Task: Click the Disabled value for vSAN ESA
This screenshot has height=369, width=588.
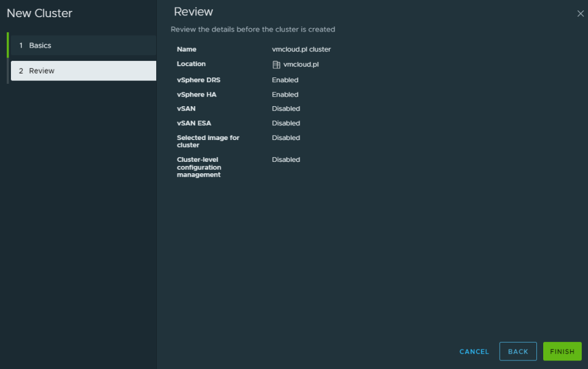Action: pyautogui.click(x=285, y=123)
